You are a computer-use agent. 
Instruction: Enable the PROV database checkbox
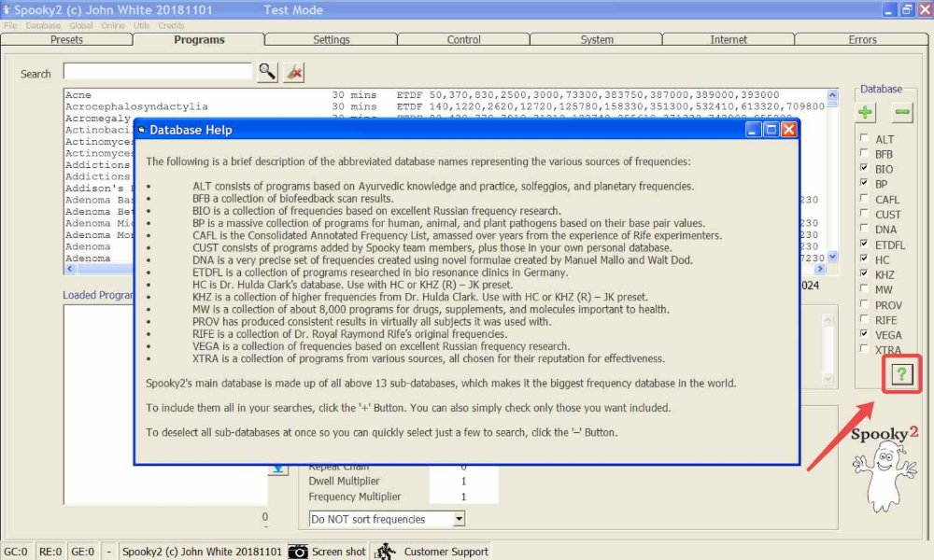point(864,303)
